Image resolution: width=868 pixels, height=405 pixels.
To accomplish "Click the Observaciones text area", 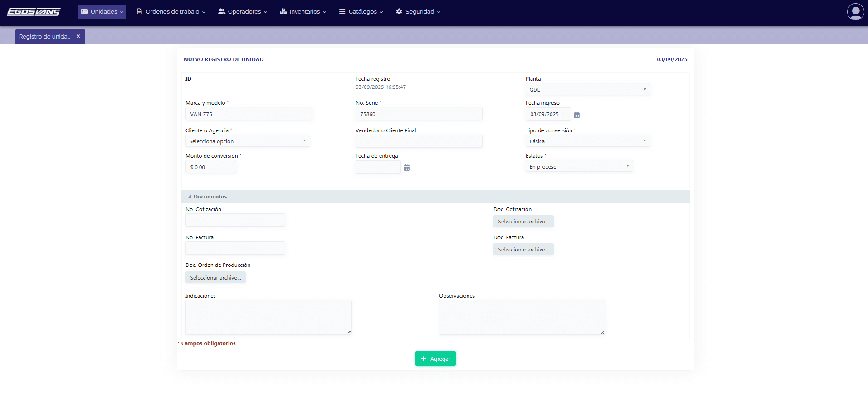I will click(522, 317).
